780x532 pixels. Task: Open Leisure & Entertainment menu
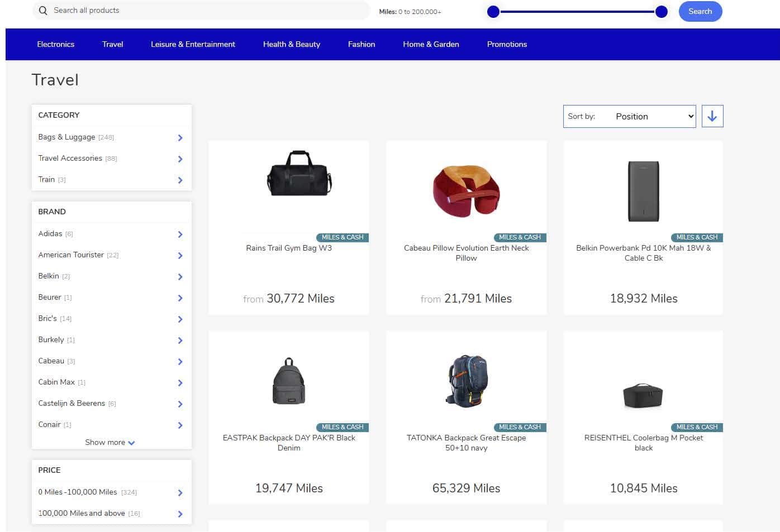pyautogui.click(x=193, y=44)
